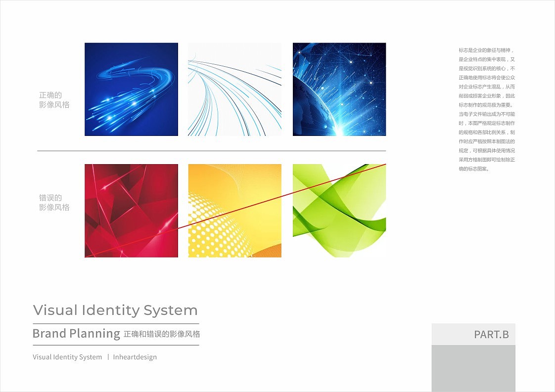
Task: Select the blue globe network image
Action: (339, 89)
